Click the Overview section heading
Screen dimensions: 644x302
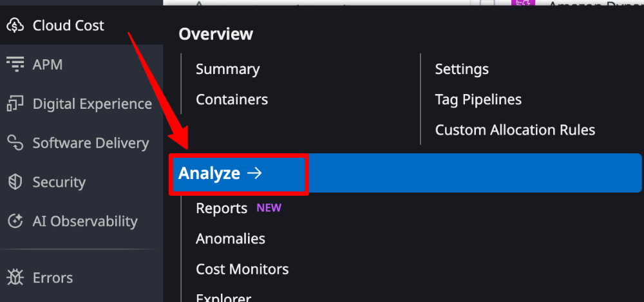pyautogui.click(x=216, y=34)
